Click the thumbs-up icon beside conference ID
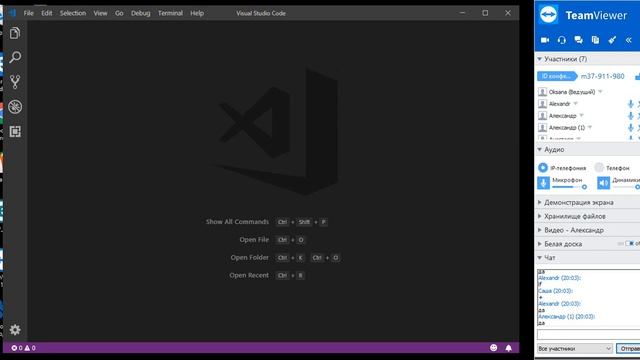Image resolution: width=640 pixels, height=360 pixels. [x=638, y=76]
